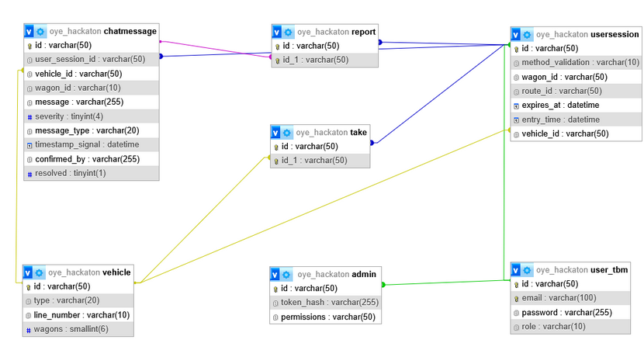The width and height of the screenshot is (644, 343).
Task: Toggle the V button on usersession table
Action: [516, 35]
